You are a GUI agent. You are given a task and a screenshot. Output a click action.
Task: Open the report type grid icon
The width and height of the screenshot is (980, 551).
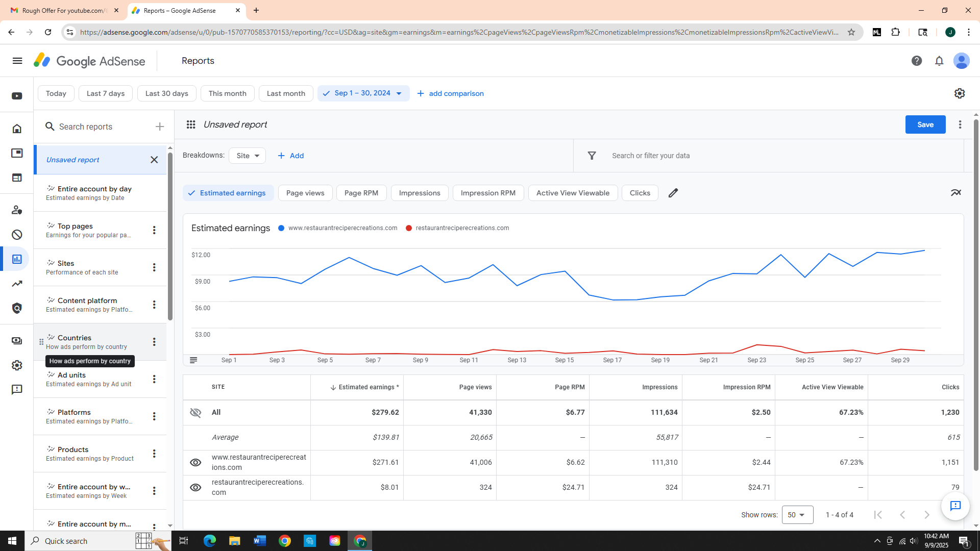[191, 124]
